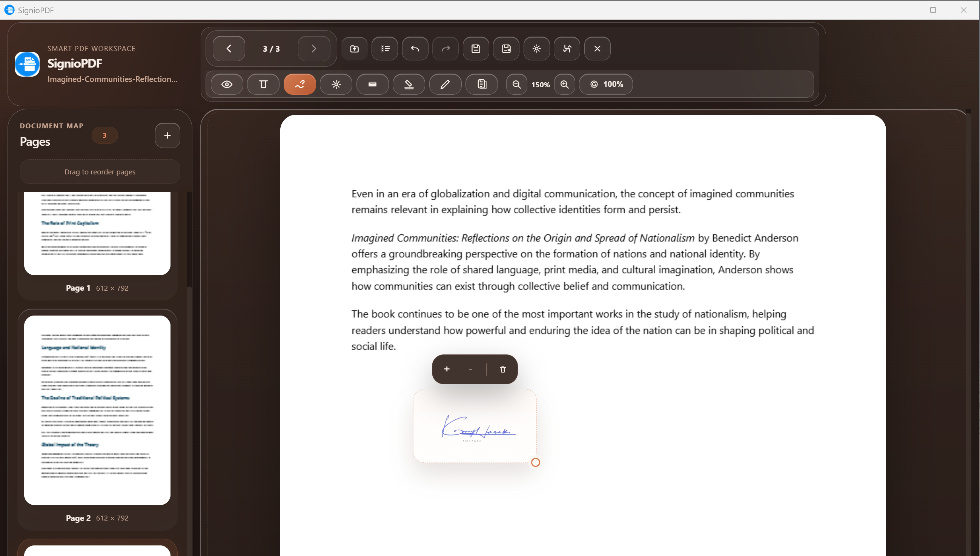Click the SignioPDF title bar icon

tap(9, 10)
